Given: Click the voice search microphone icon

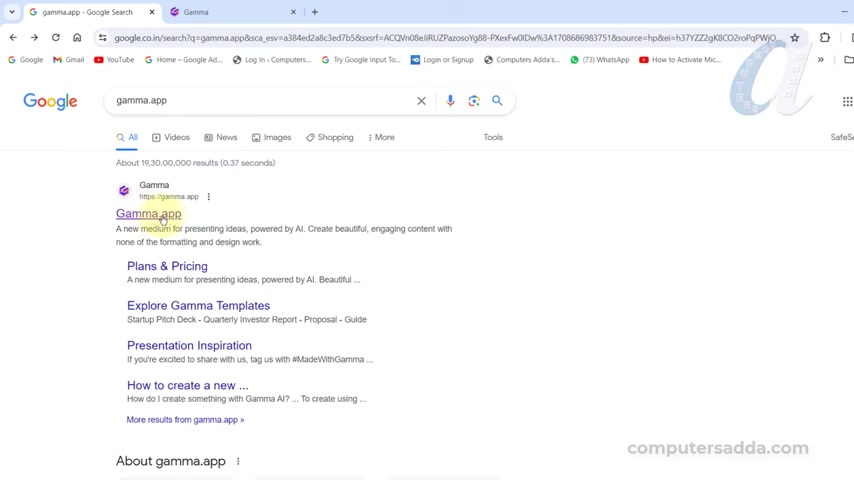Looking at the screenshot, I should (x=450, y=101).
